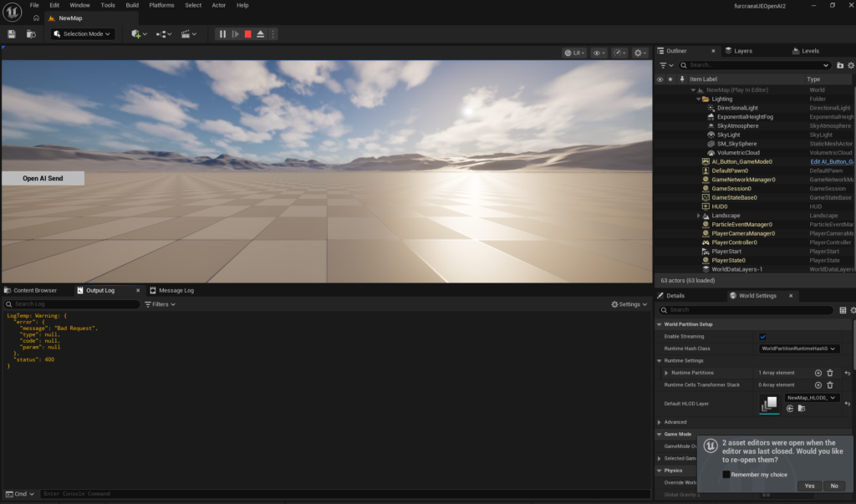Image resolution: width=856 pixels, height=504 pixels.
Task: Click the Browse content icon in toolbar
Action: click(x=31, y=34)
